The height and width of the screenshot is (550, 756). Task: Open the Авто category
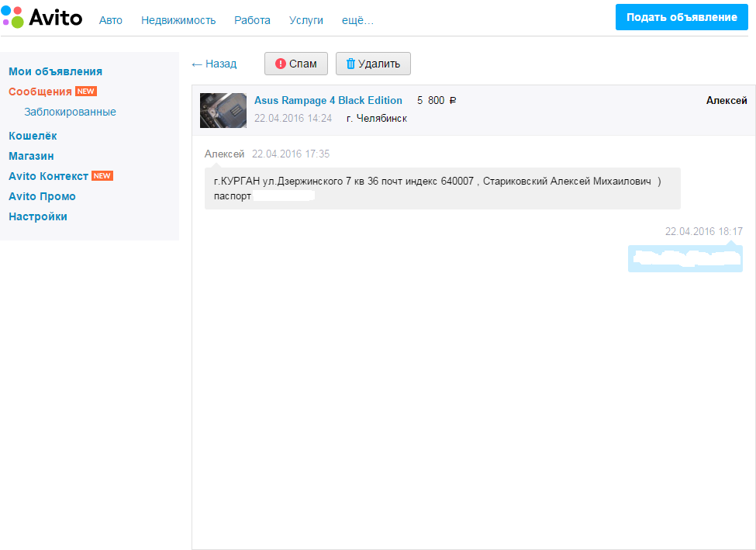[x=110, y=20]
